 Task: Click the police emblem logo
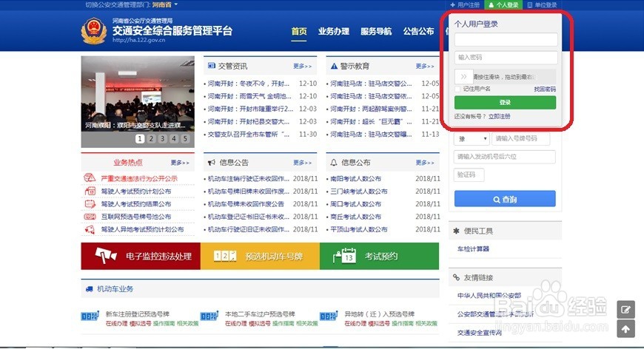(94, 31)
